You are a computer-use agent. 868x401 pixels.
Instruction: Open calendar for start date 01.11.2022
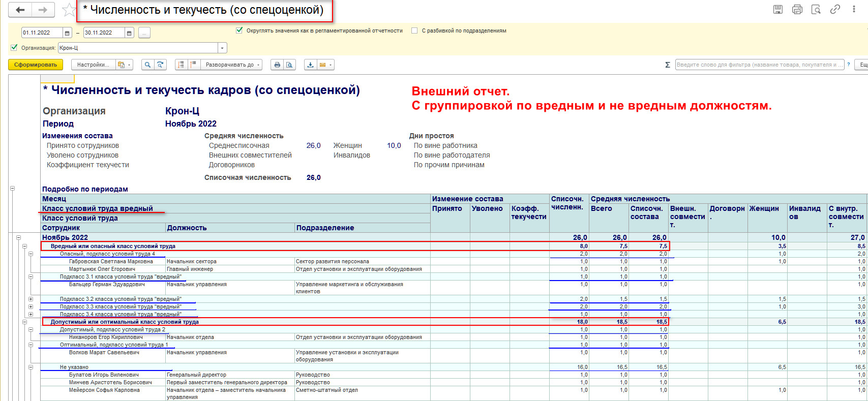click(67, 33)
